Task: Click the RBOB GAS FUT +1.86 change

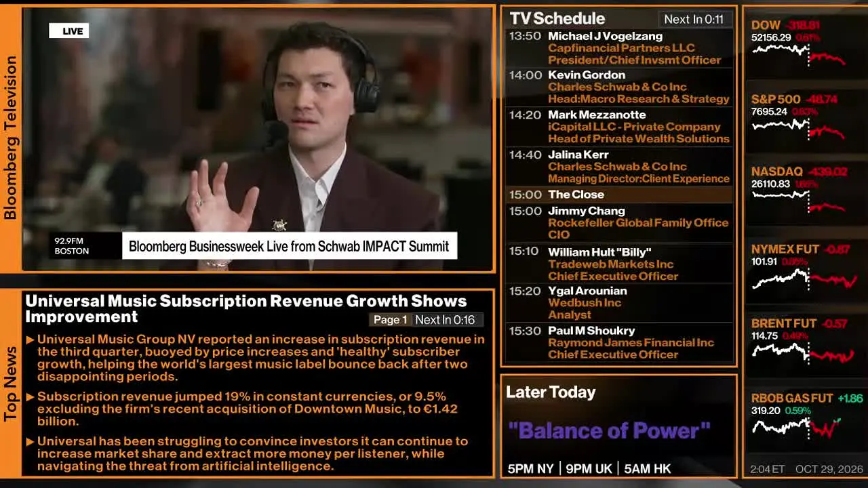Action: tap(850, 399)
